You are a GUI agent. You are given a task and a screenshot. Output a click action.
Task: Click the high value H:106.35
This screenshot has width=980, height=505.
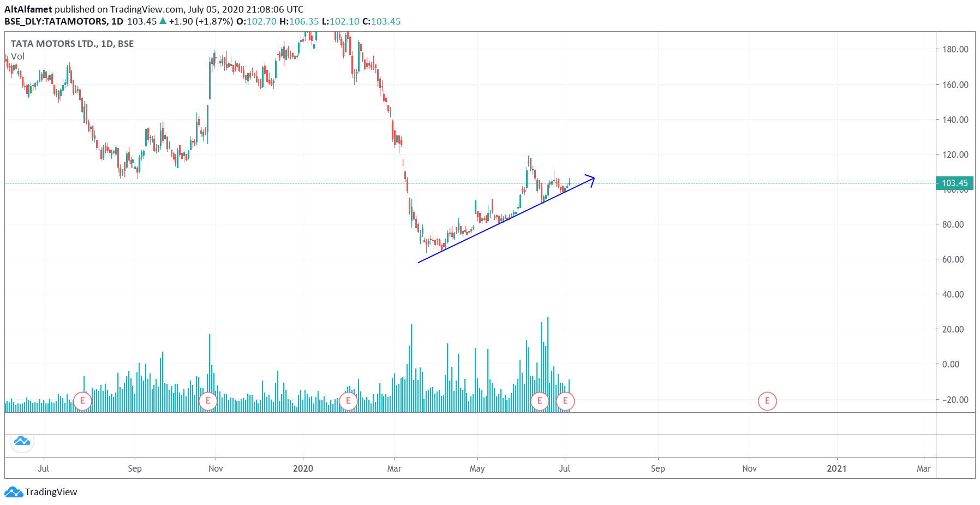[299, 21]
